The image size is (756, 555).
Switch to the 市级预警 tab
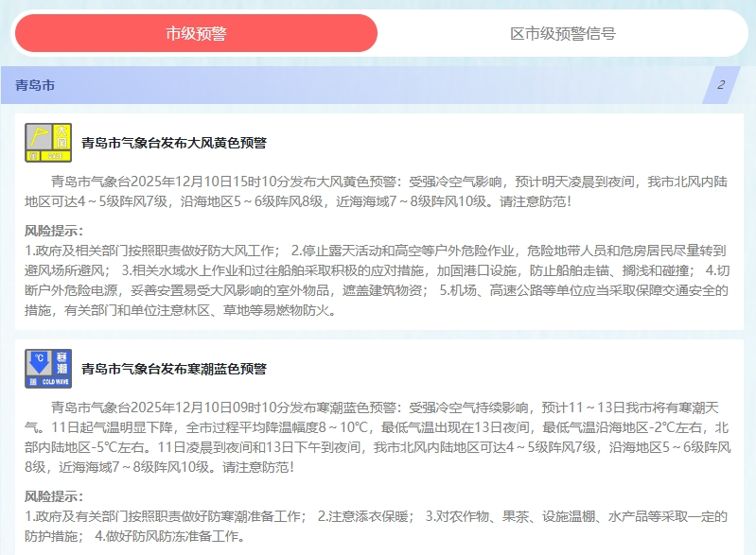(196, 34)
